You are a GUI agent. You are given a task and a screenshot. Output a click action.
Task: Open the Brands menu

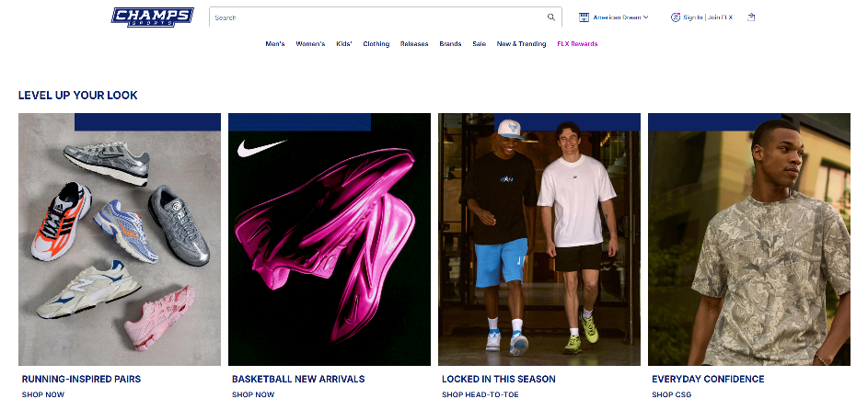pos(450,43)
